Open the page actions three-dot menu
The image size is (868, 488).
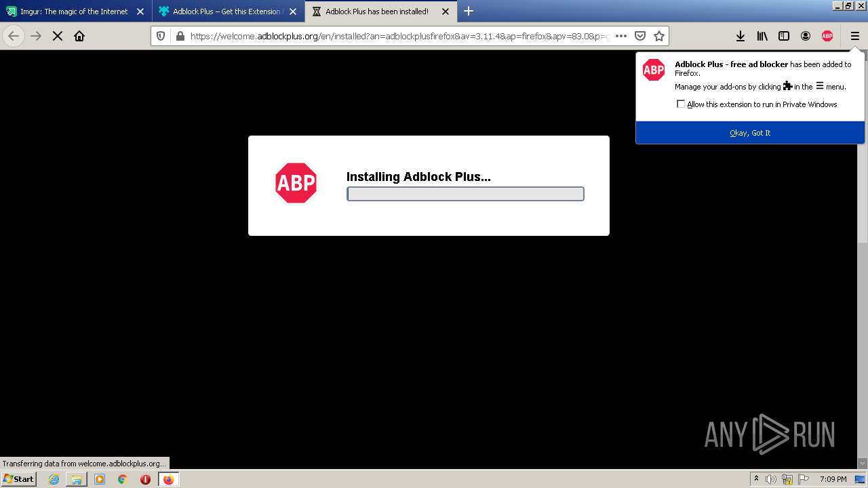[620, 36]
